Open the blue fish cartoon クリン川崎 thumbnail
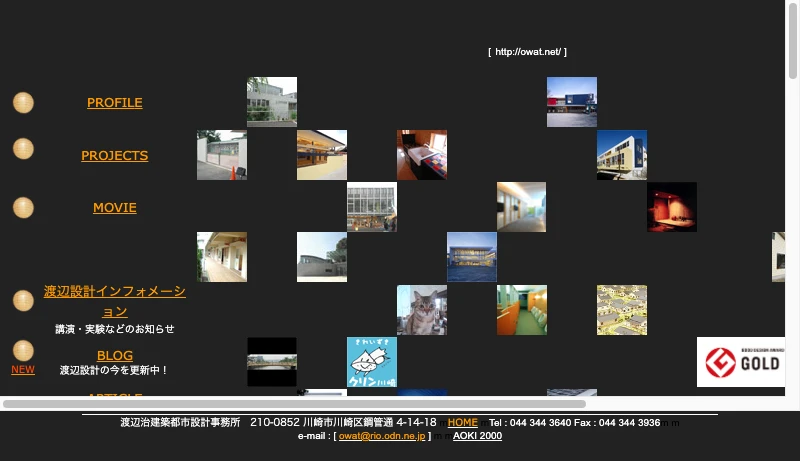Image resolution: width=800 pixels, height=461 pixels. point(372,362)
